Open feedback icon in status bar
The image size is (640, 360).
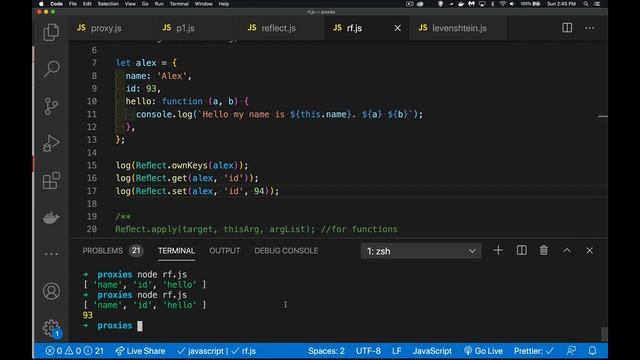tap(571, 351)
